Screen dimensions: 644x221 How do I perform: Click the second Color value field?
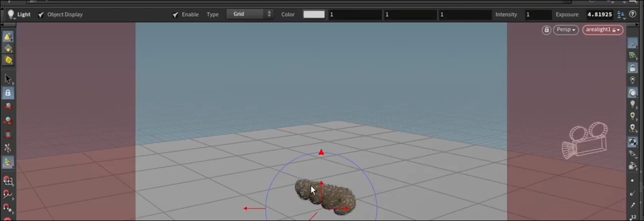click(x=410, y=15)
